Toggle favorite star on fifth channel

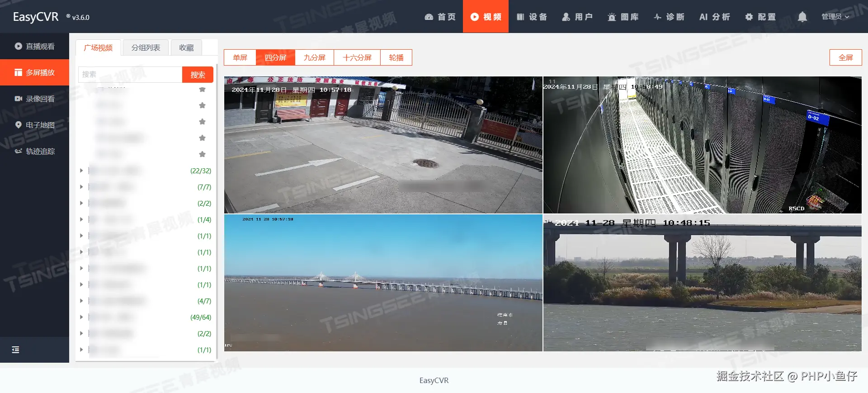[202, 154]
